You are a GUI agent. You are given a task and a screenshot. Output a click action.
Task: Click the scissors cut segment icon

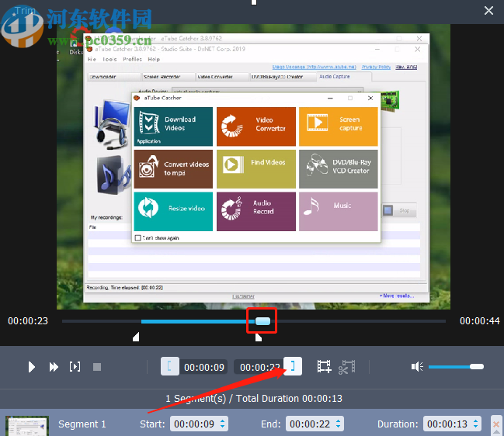pyautogui.click(x=346, y=367)
